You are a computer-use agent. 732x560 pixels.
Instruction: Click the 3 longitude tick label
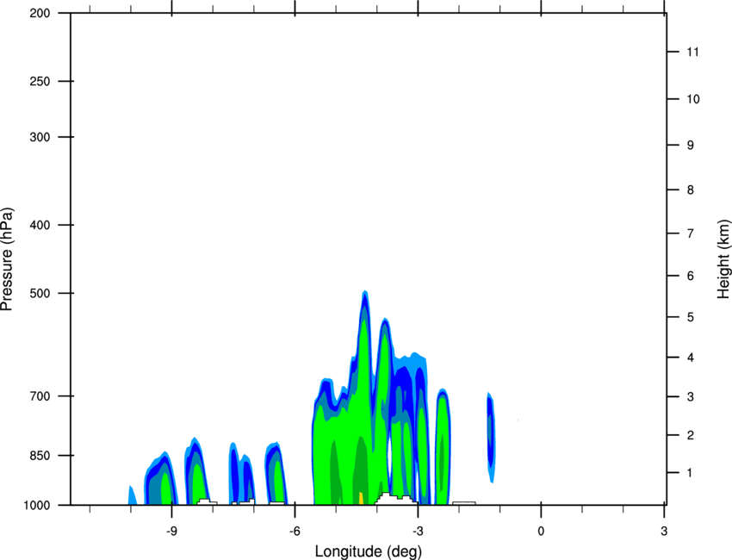[x=664, y=532]
